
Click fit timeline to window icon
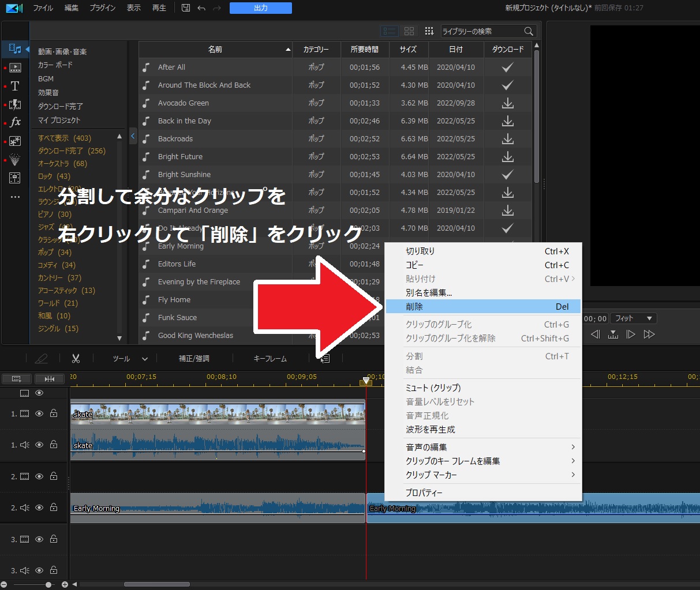coord(50,379)
